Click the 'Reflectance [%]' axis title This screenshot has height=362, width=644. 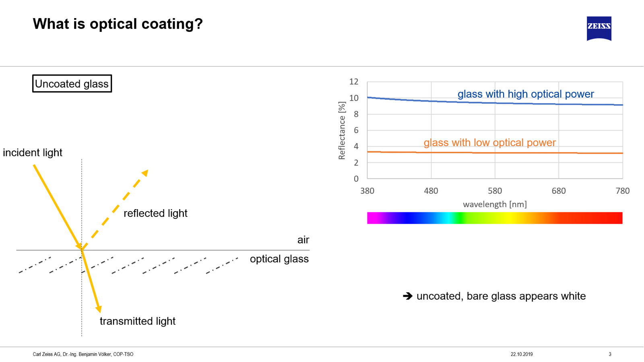[342, 130]
